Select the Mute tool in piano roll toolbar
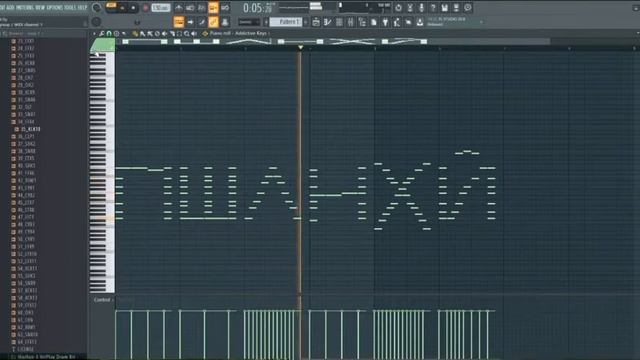 pos(164,33)
